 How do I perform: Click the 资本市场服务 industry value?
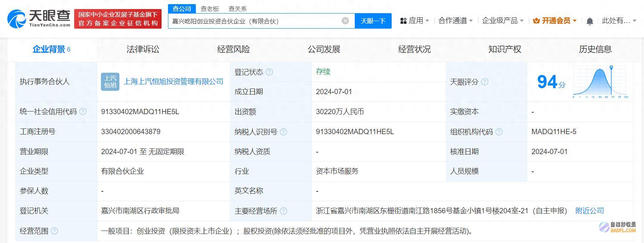coord(337,171)
